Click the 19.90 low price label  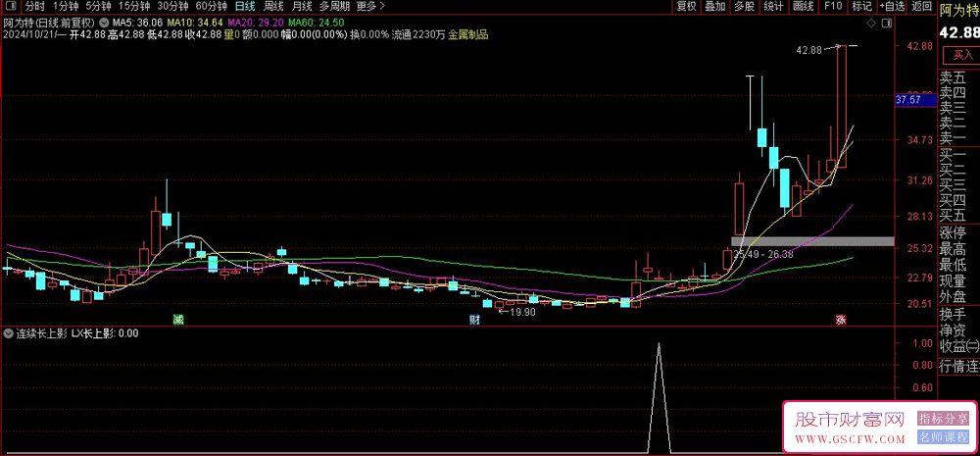click(522, 312)
